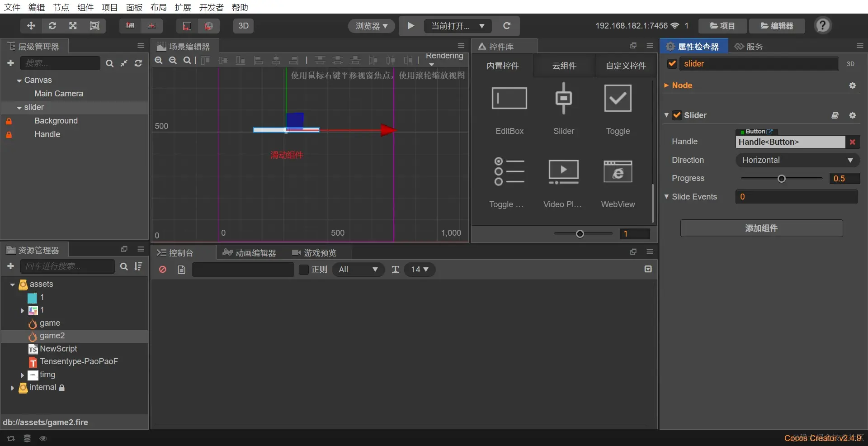Clear the console log
This screenshot has width=868, height=446.
tap(163, 270)
